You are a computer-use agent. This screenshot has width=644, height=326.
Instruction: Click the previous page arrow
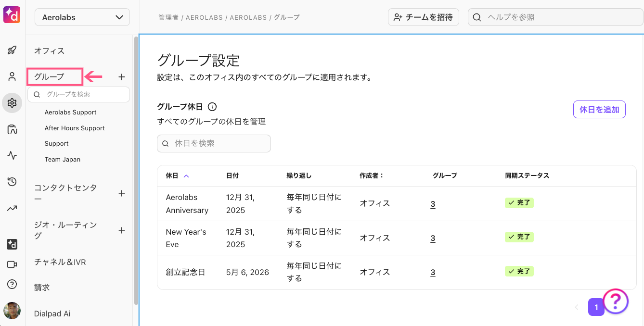pyautogui.click(x=577, y=307)
